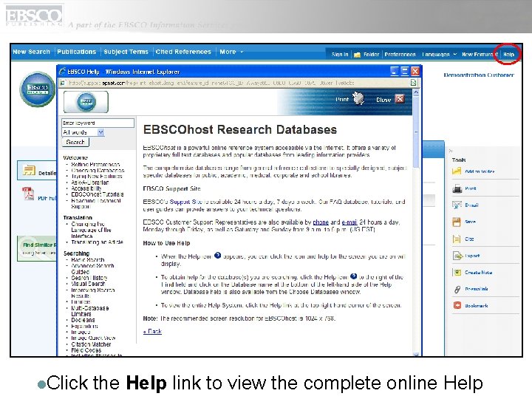This screenshot has width=532, height=399.
Task: Click the Cite icon in Tools panel
Action: (x=457, y=239)
